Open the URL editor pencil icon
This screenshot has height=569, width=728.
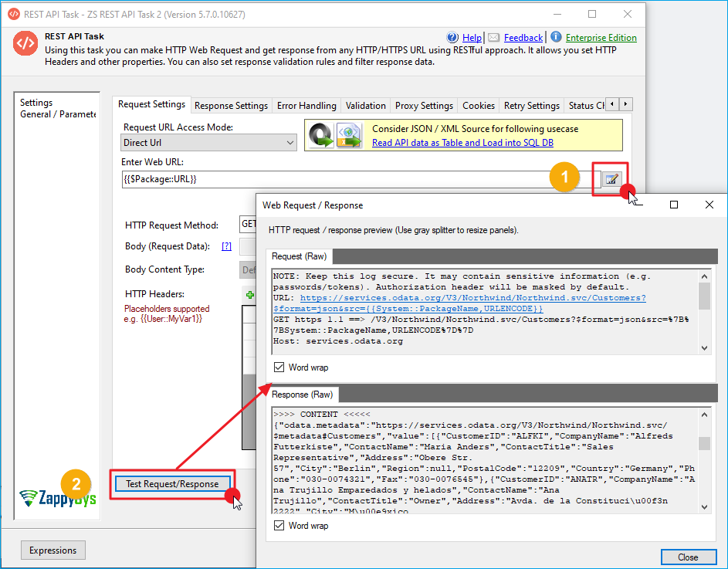[x=611, y=177]
